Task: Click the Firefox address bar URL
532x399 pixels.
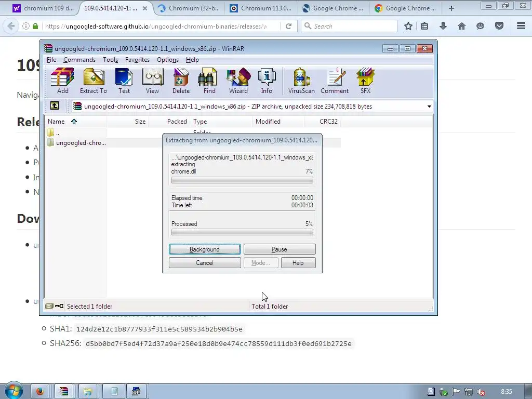Action: pyautogui.click(x=155, y=26)
